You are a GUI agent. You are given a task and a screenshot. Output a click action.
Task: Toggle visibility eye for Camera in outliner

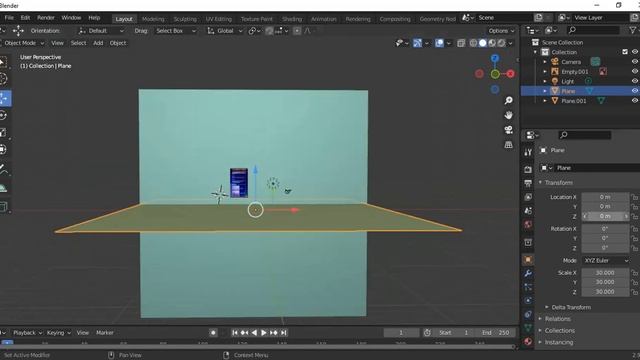click(635, 62)
